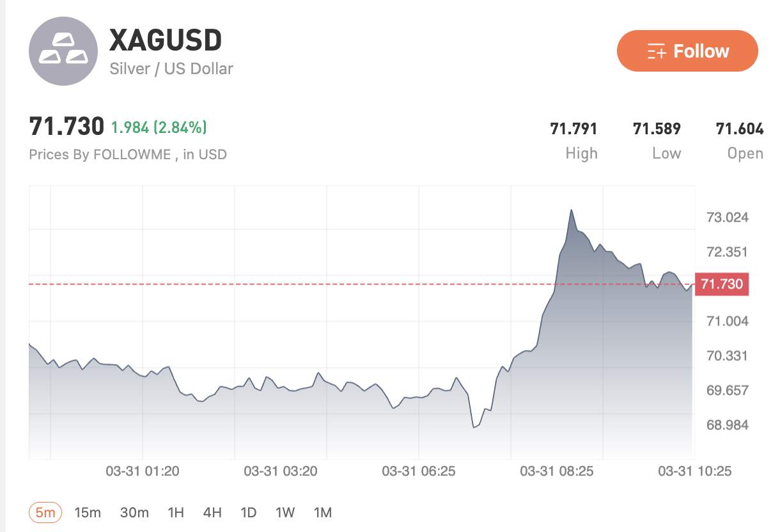Follow the XAGUSD instrument
780x532 pixels.
(687, 51)
